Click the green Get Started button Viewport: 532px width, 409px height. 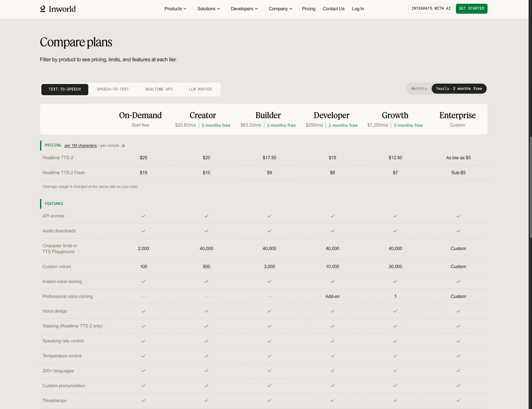tap(471, 9)
